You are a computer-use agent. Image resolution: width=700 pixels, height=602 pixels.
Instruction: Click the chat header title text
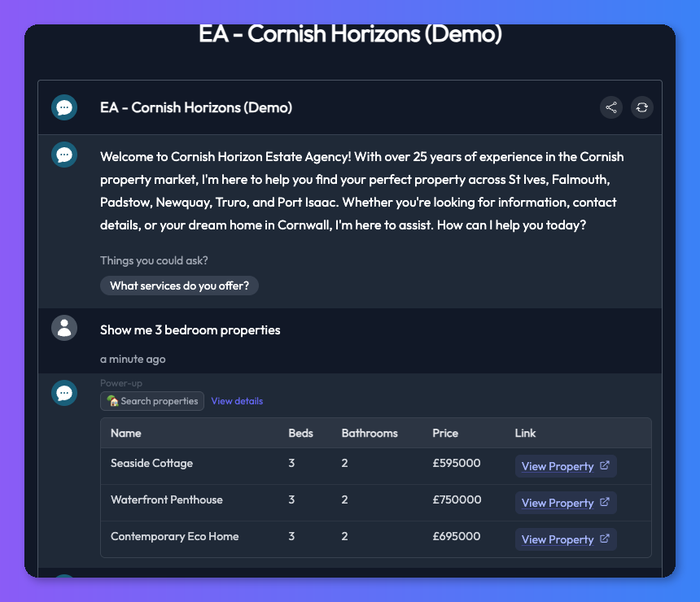click(x=196, y=107)
